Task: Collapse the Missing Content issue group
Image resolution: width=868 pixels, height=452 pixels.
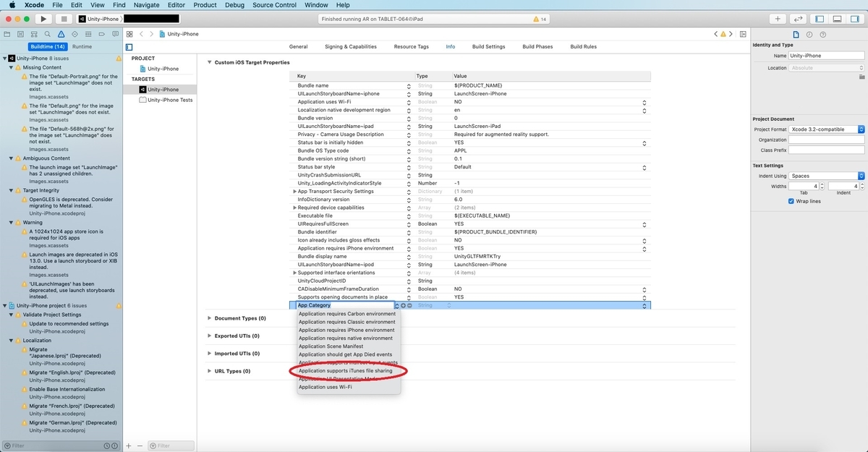Action: (11, 67)
